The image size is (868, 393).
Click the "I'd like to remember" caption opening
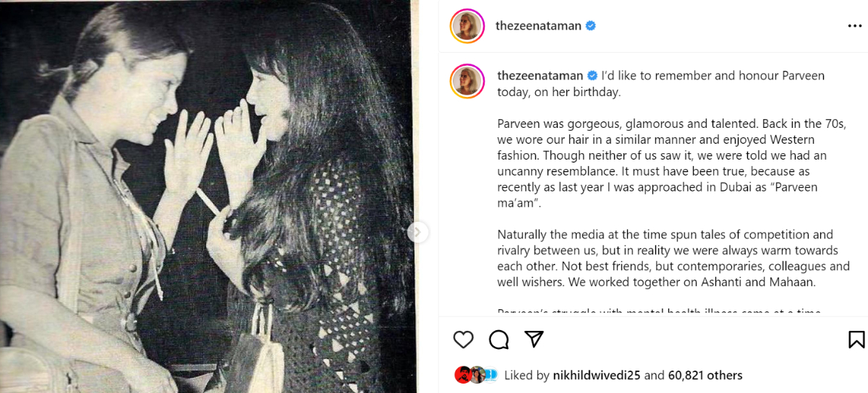pos(712,75)
